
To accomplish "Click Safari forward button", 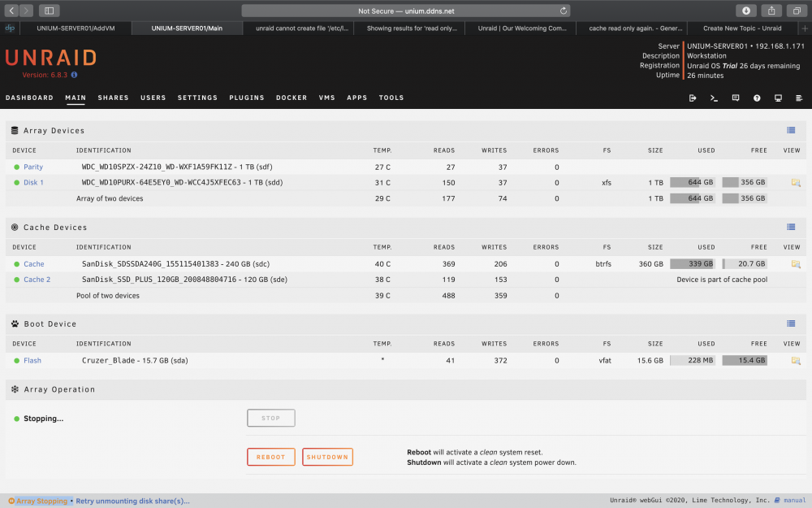I will coord(26,11).
